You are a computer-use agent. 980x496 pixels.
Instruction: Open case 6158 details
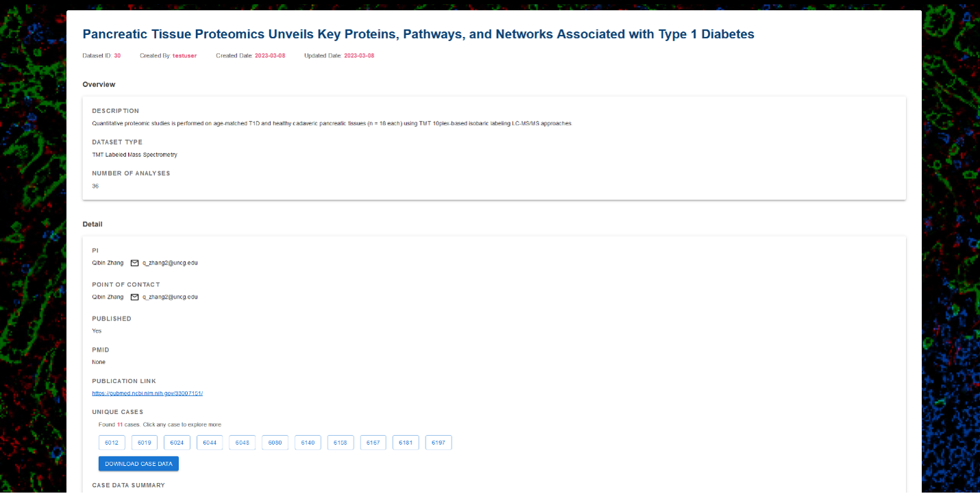coord(341,443)
